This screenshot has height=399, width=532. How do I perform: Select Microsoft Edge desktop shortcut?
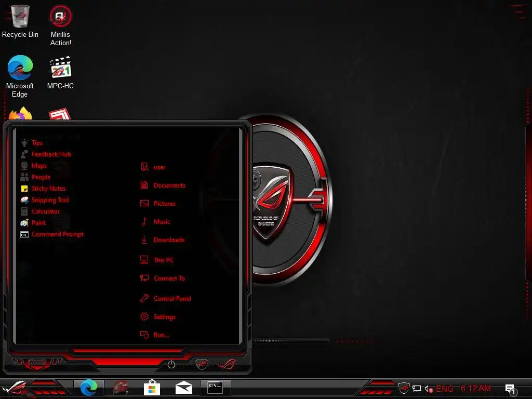20,77
